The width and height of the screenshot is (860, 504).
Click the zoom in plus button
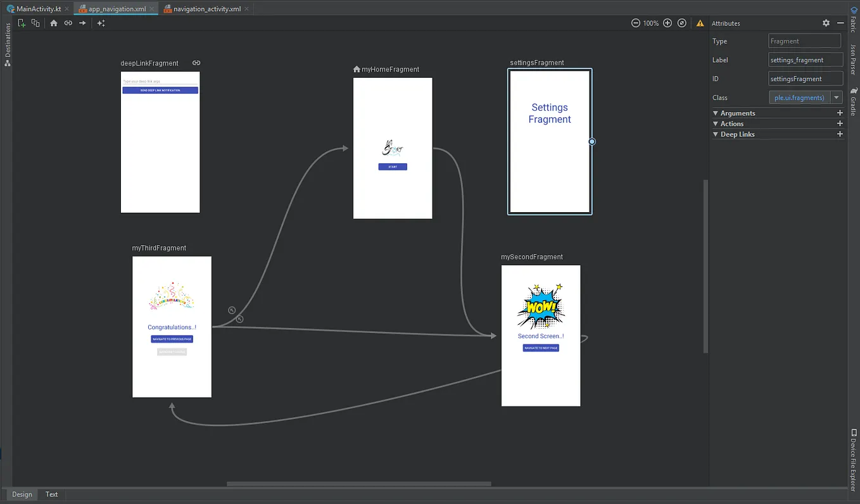point(667,22)
